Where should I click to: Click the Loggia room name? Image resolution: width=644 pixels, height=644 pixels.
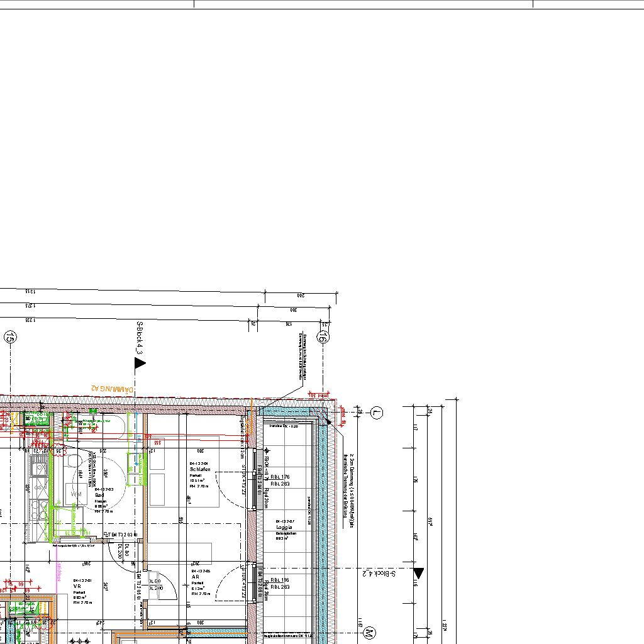284,527
